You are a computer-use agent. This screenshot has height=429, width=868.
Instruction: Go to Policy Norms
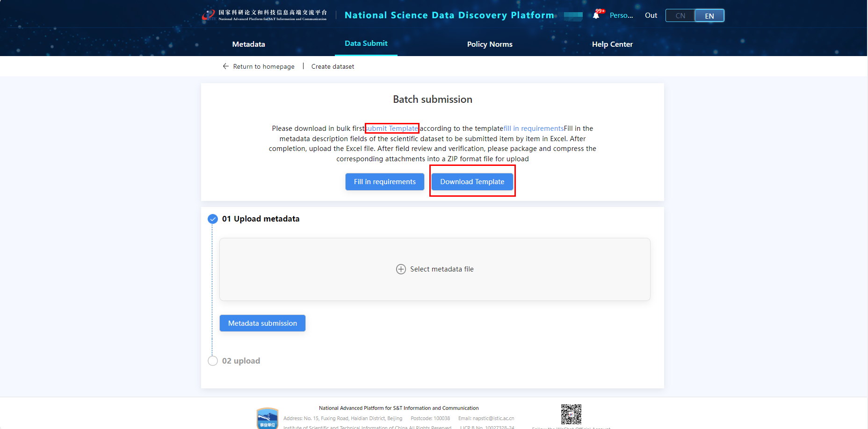pyautogui.click(x=490, y=44)
